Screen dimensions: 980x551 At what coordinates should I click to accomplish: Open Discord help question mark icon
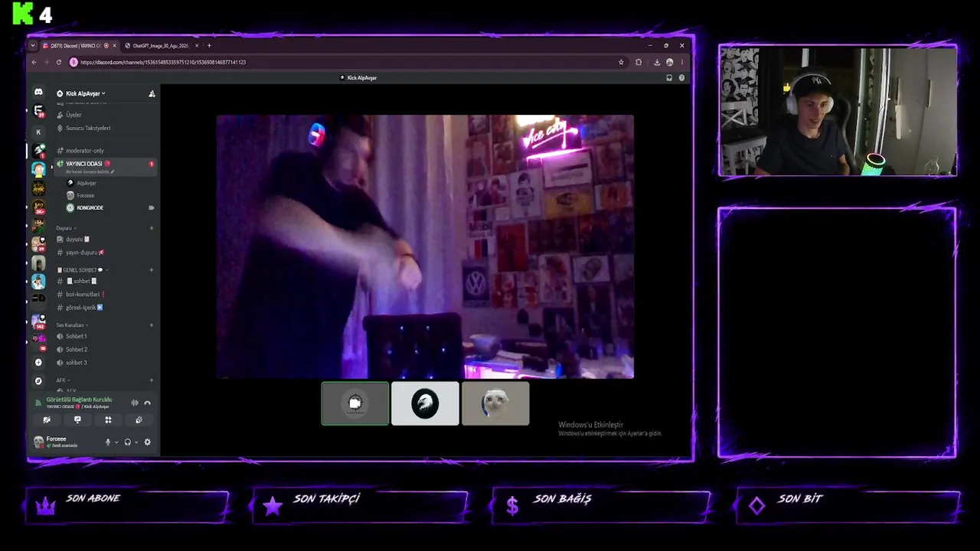tap(681, 77)
